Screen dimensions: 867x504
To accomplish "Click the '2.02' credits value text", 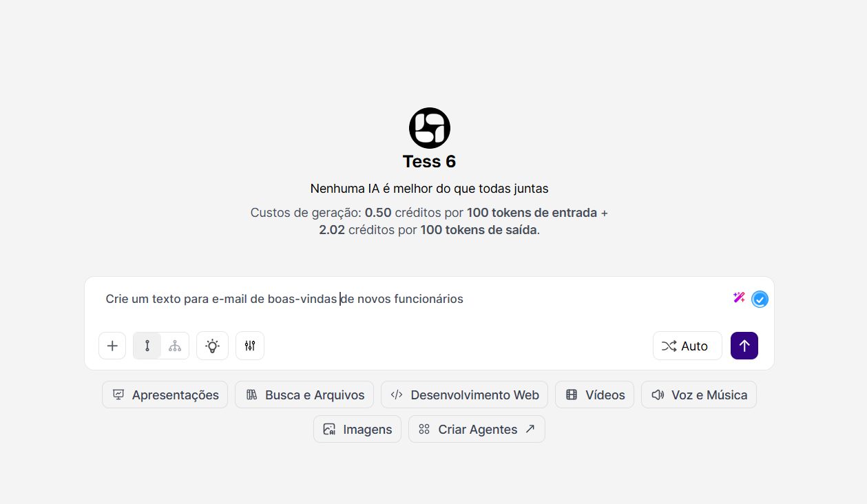I will [x=332, y=230].
